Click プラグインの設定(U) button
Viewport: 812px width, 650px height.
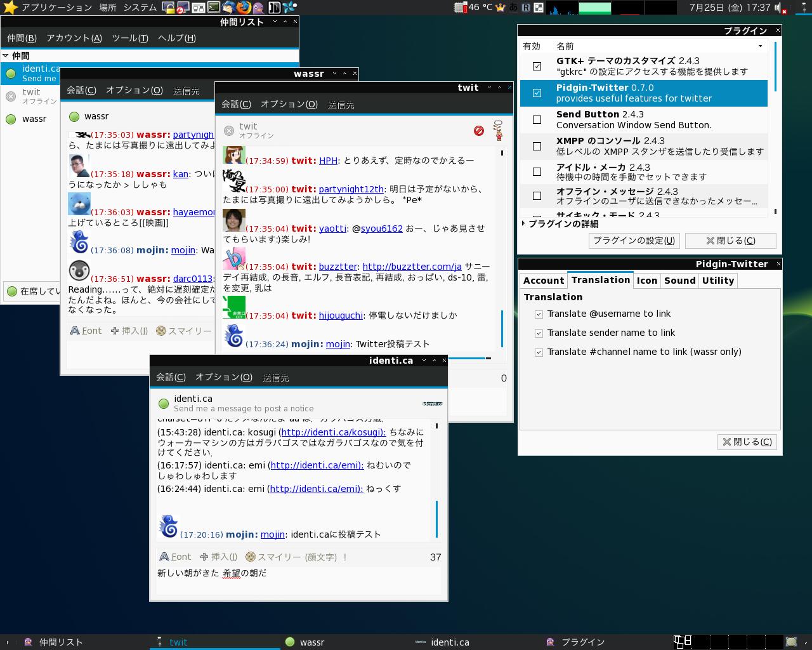634,241
